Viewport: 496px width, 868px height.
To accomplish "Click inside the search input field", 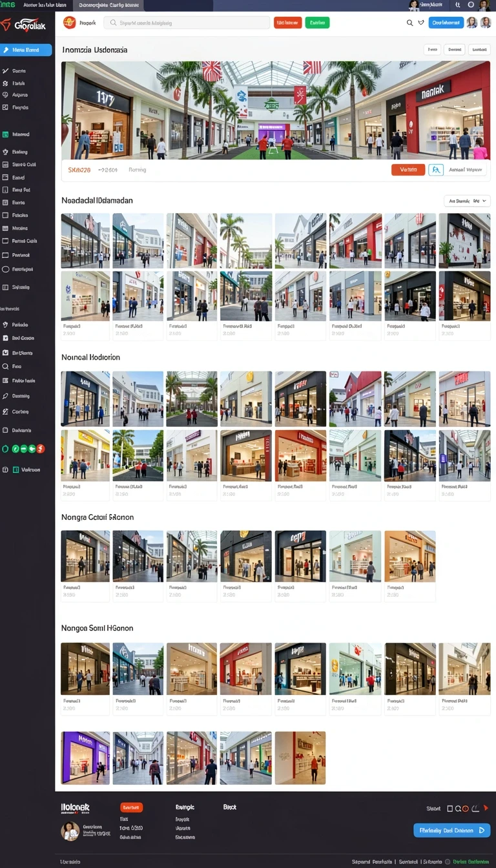I will 187,23.
